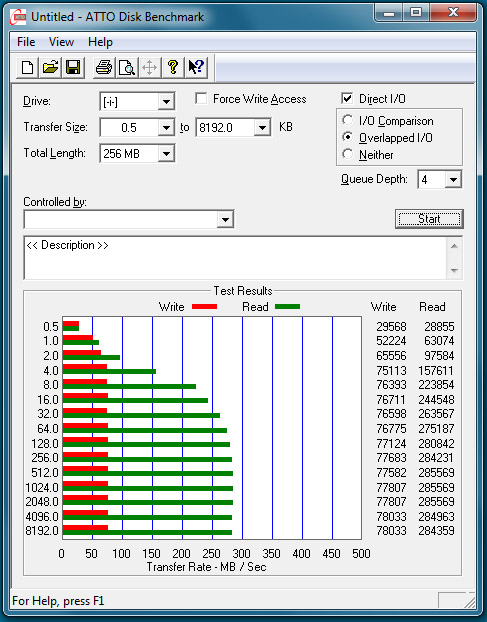The height and width of the screenshot is (622, 487).
Task: Click read value 284359
Action: 436,531
